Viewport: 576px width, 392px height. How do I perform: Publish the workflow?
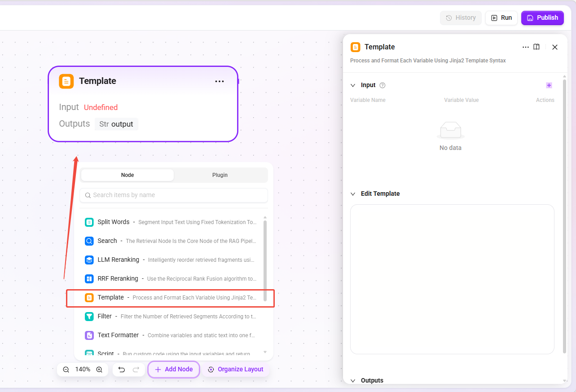click(542, 18)
